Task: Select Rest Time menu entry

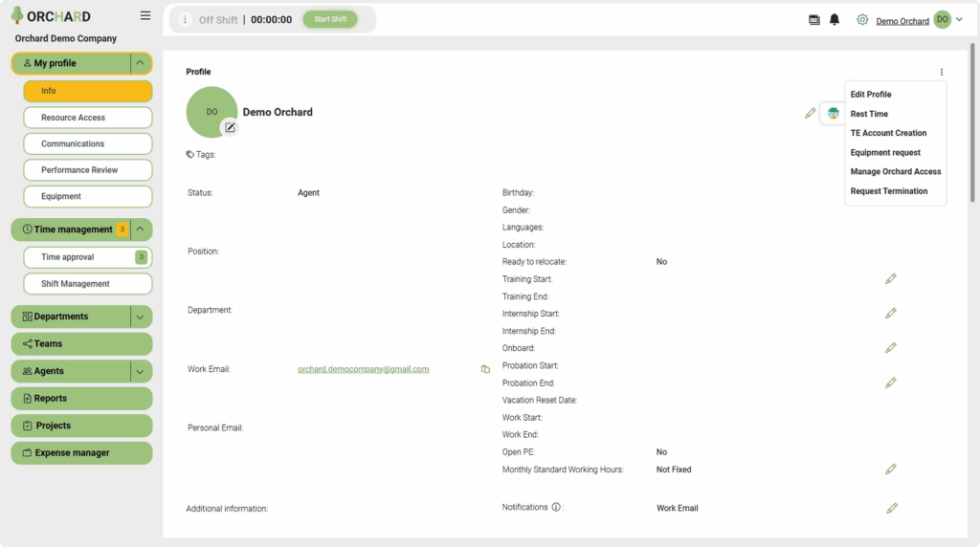Action: tap(869, 114)
